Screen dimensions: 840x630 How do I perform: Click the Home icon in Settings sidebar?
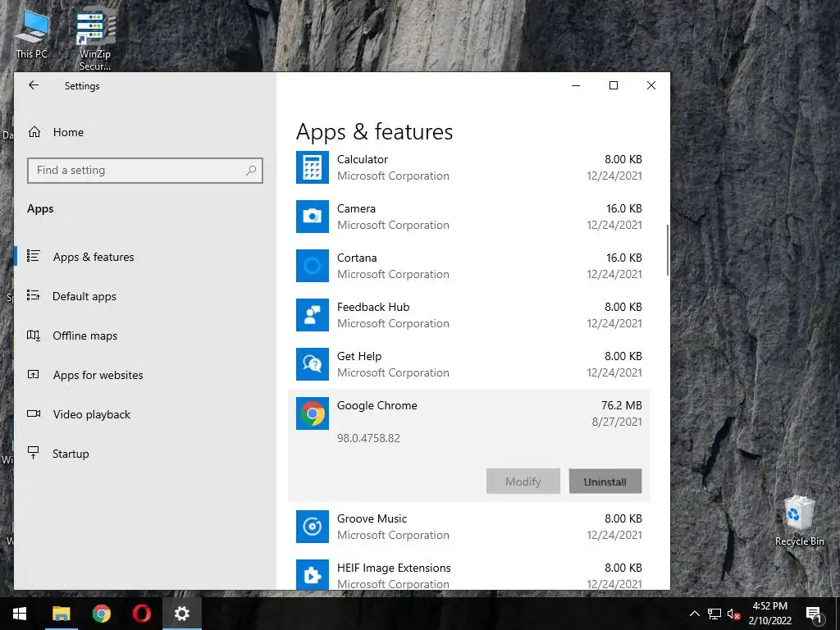point(34,132)
